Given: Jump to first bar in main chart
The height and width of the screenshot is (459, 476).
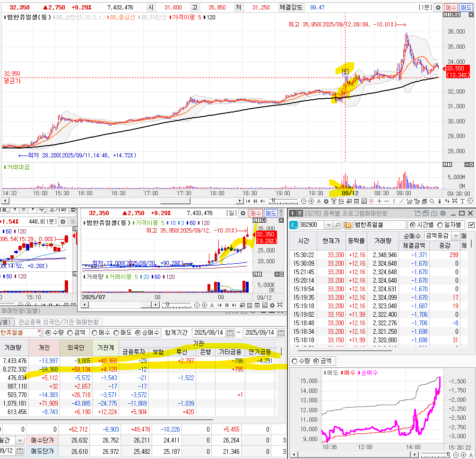Looking at the screenshot, I should click(248, 201).
